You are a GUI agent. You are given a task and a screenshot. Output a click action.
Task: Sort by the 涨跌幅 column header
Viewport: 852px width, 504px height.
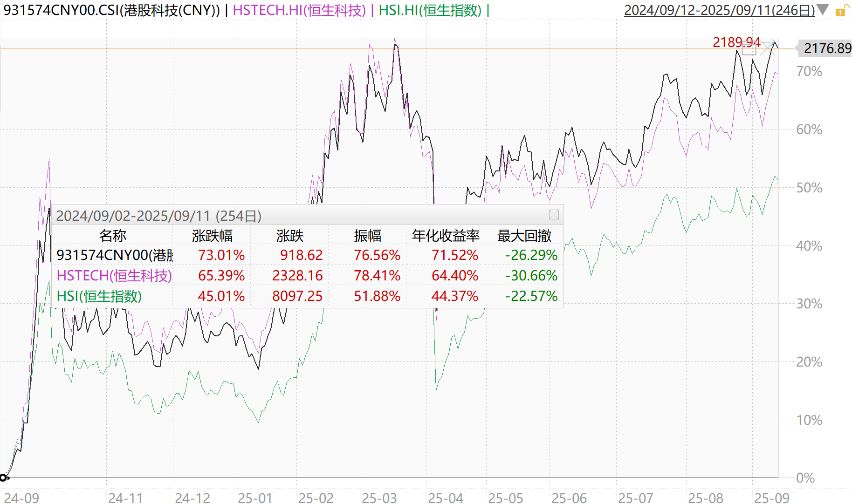[x=212, y=236]
